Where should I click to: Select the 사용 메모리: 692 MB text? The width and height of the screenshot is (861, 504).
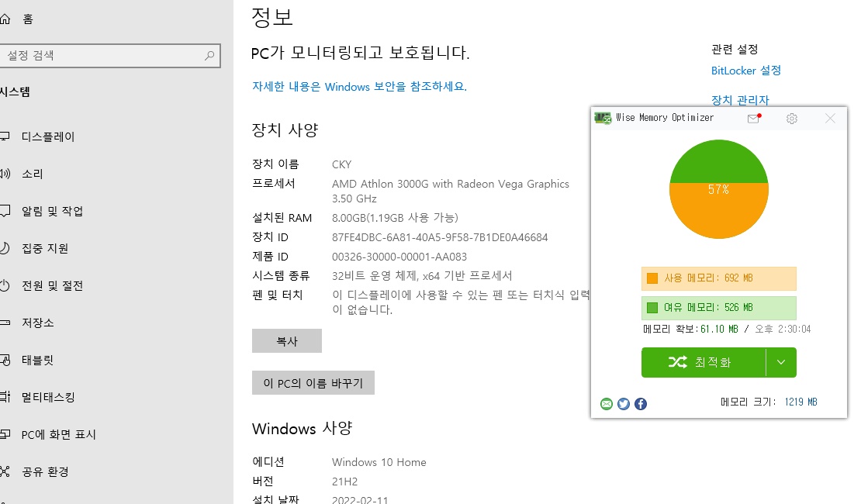tap(708, 278)
